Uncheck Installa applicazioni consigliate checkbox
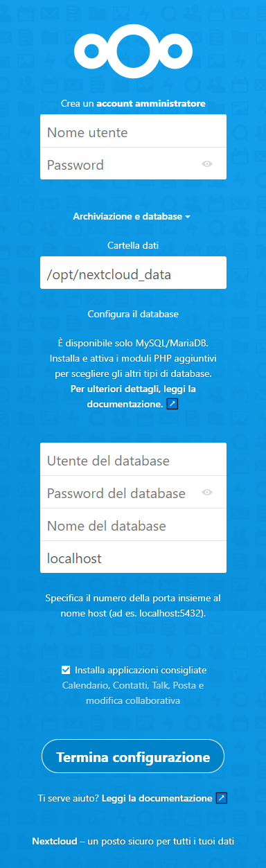This screenshot has height=868, width=266. coord(66,670)
